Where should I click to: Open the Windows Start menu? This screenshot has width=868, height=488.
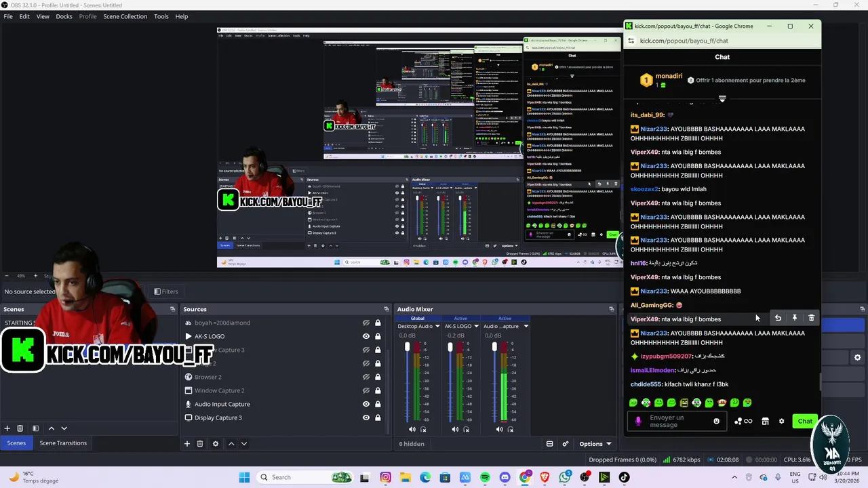click(244, 477)
